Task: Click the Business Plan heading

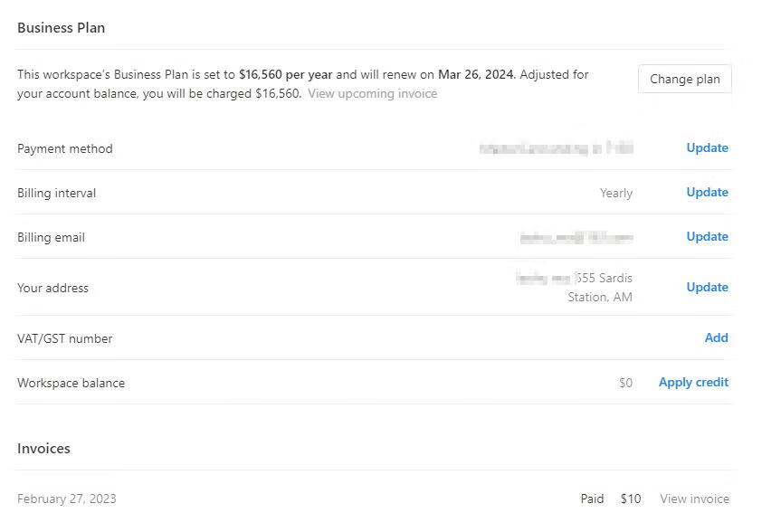Action: (62, 28)
